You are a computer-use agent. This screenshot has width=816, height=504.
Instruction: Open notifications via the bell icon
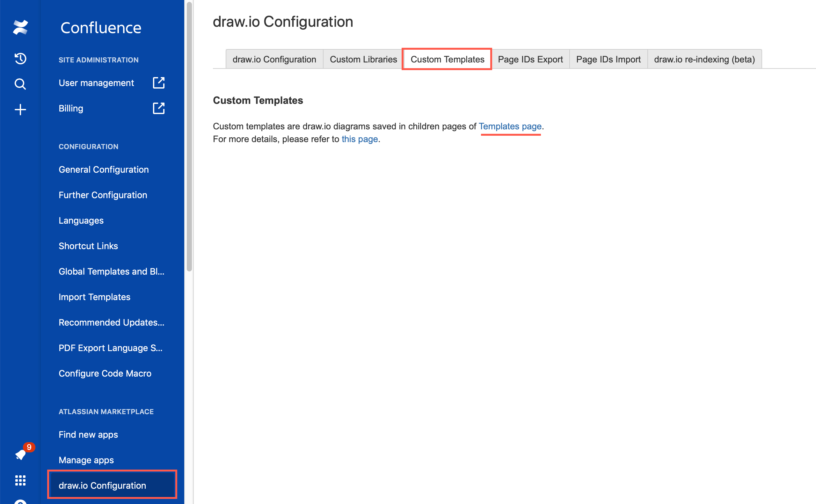pos(20,455)
